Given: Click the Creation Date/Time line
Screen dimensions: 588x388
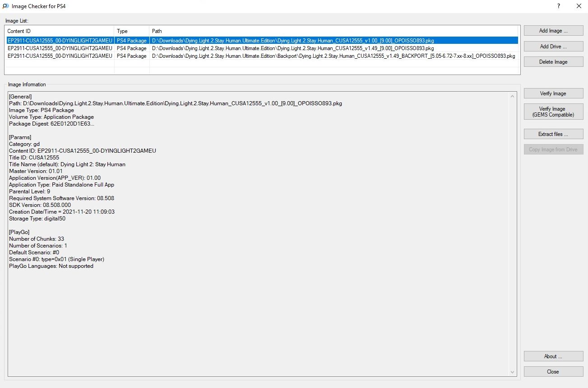Looking at the screenshot, I should 62,212.
